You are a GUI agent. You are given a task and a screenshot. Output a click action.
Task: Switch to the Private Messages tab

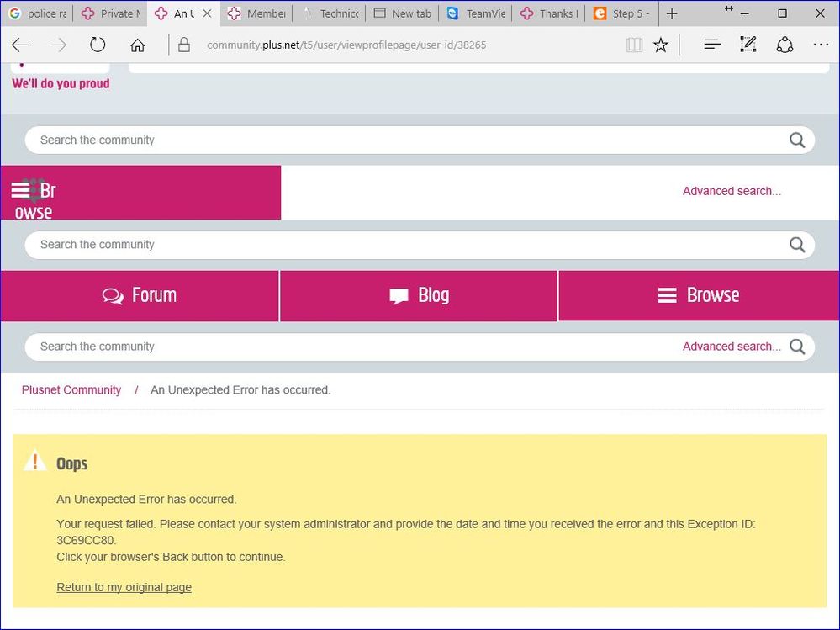(110, 13)
